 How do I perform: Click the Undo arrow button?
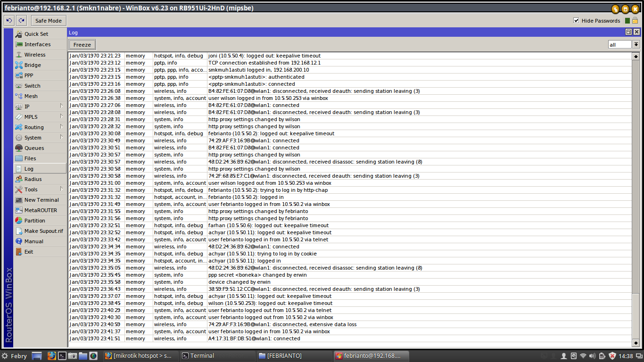(9, 21)
